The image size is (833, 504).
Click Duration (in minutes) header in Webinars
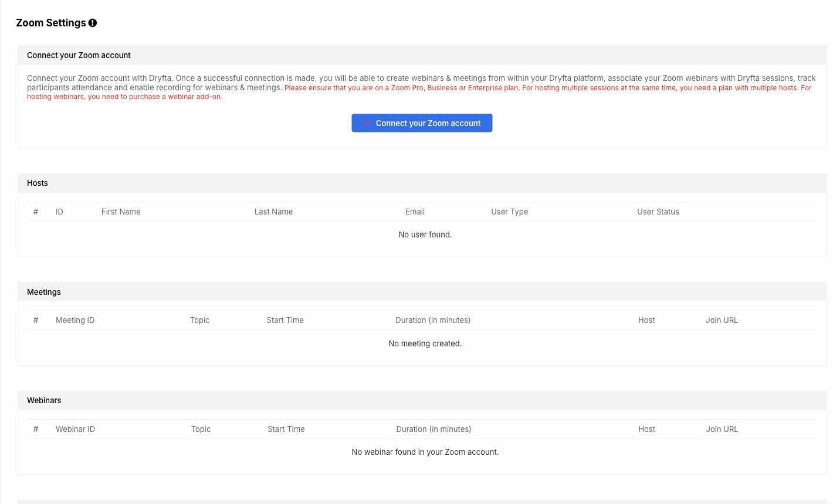point(434,429)
